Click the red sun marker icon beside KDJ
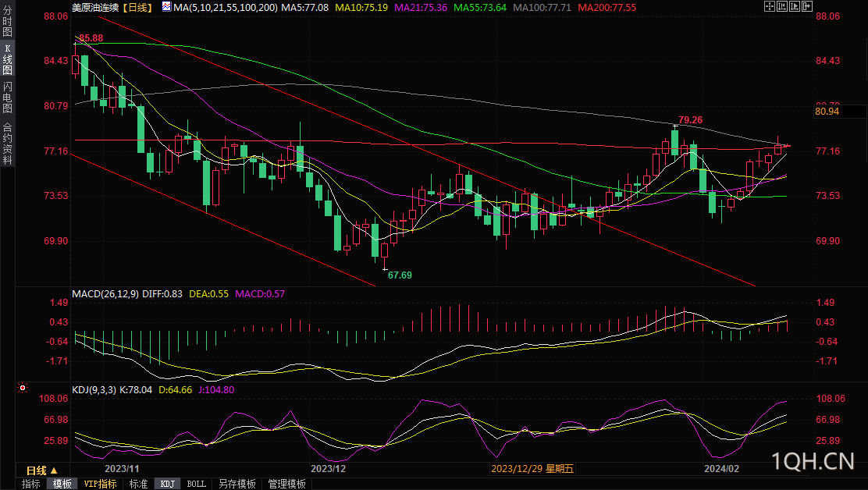868x490 pixels. click(22, 389)
